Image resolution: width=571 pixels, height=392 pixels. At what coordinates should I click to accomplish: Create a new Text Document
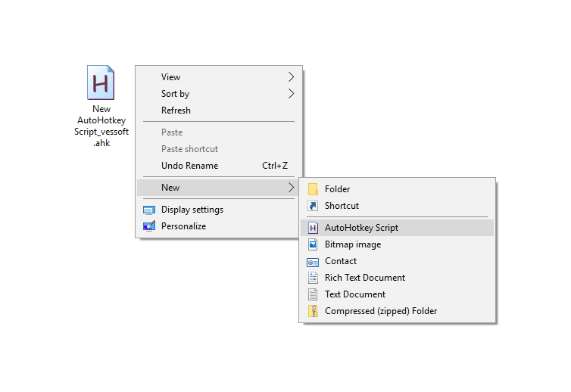[354, 294]
